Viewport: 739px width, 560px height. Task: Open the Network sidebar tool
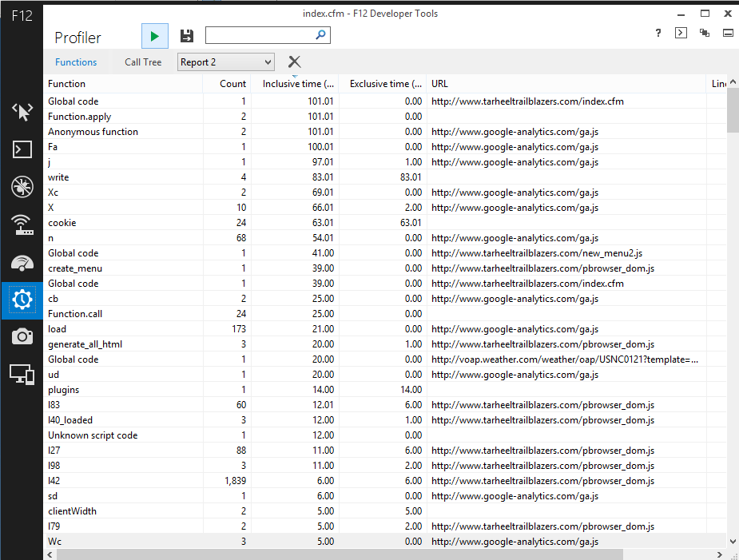coord(22,224)
